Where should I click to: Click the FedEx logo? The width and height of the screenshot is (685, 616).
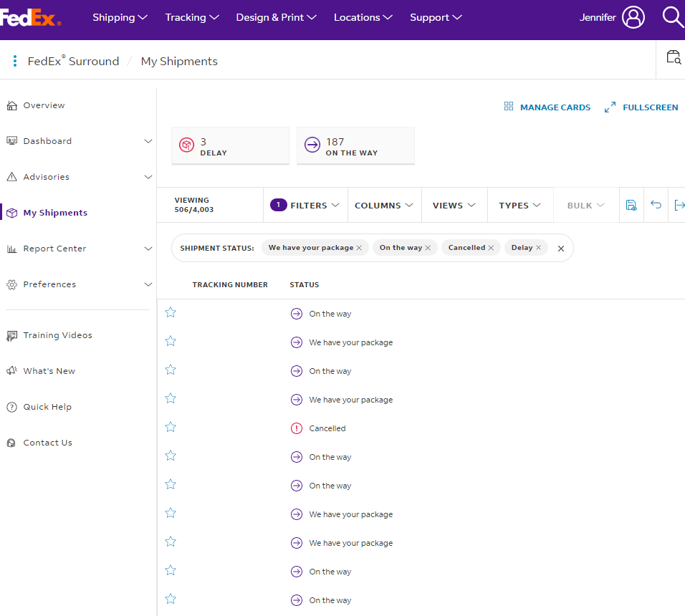tap(29, 18)
